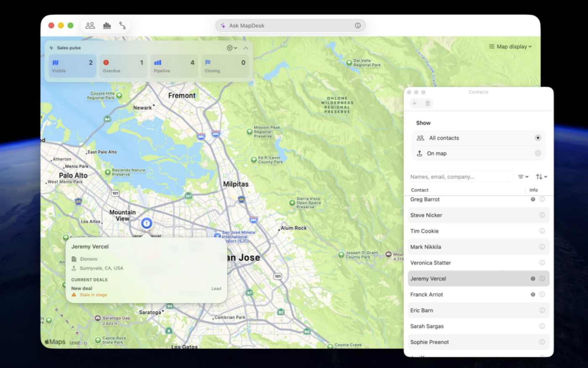Screen dimensions: 588x368
Task: Open Eric Barn's info icon
Action: coord(542,310)
